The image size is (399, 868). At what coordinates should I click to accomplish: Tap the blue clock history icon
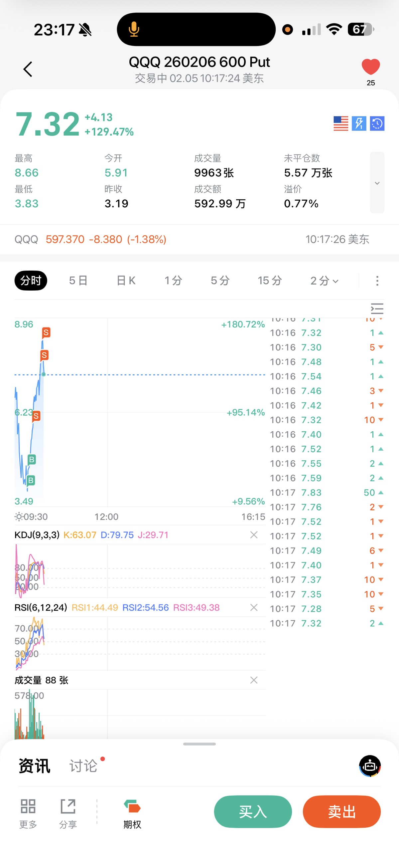(377, 123)
